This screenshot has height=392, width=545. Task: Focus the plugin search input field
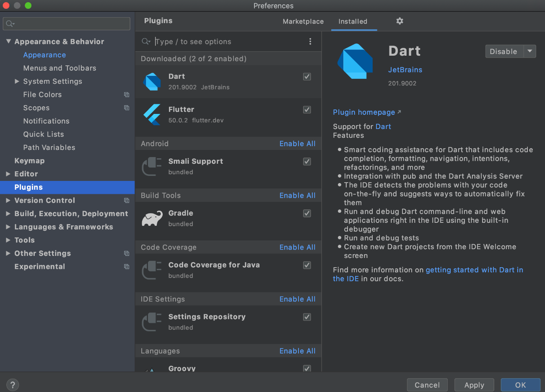click(x=228, y=41)
